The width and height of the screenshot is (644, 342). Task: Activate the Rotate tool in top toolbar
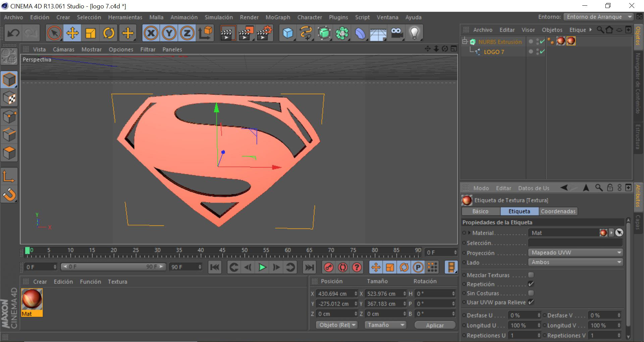click(109, 33)
